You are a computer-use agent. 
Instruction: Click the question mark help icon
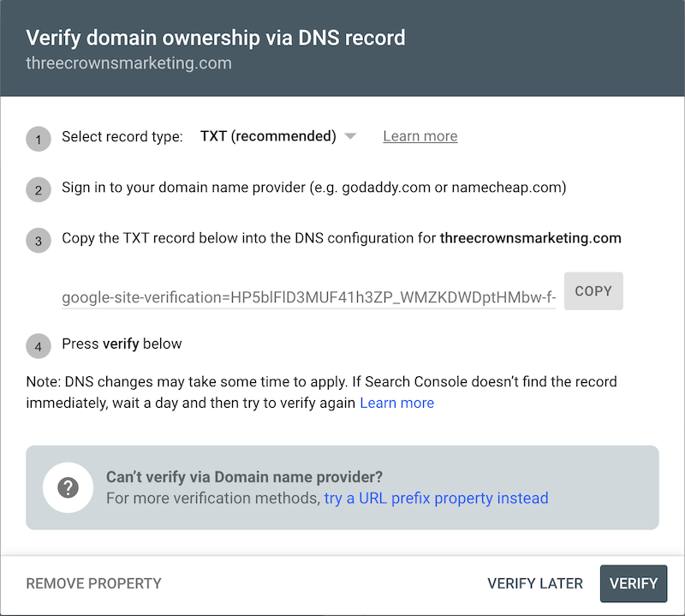68,487
